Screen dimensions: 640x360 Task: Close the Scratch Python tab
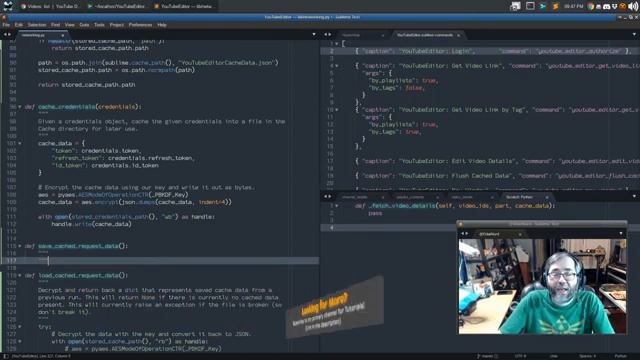click(547, 198)
